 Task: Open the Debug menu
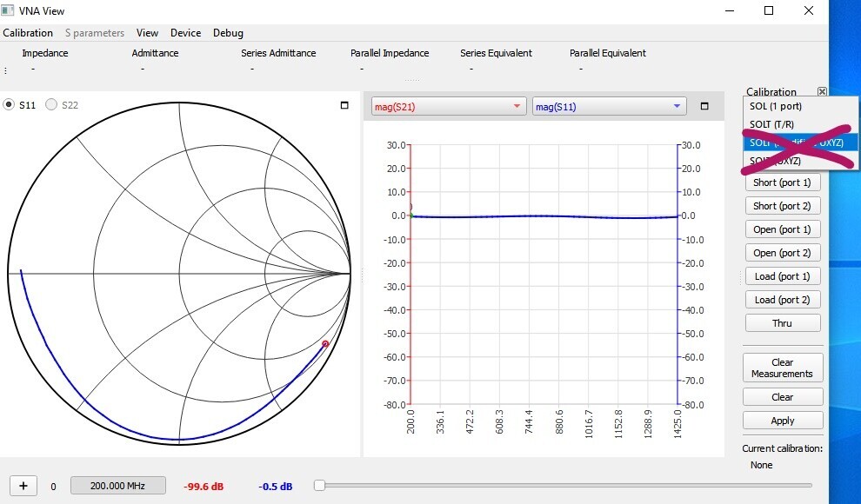[228, 33]
